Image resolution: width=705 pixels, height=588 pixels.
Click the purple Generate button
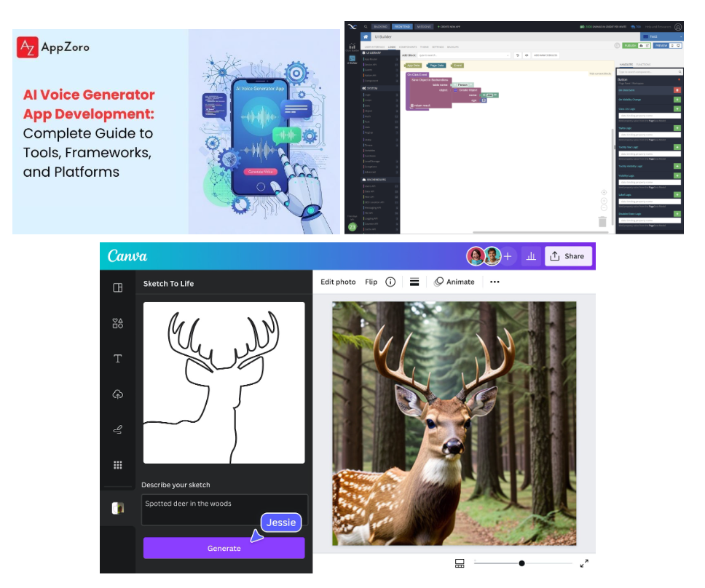coord(224,548)
